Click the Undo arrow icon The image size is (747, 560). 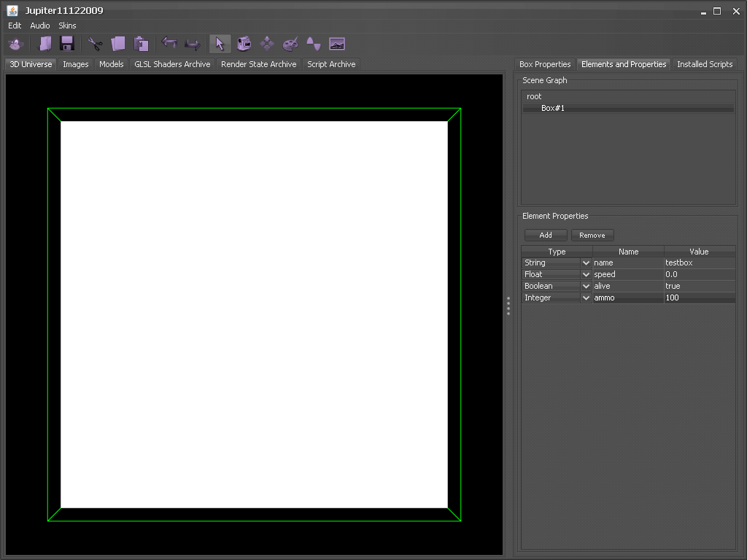[169, 44]
